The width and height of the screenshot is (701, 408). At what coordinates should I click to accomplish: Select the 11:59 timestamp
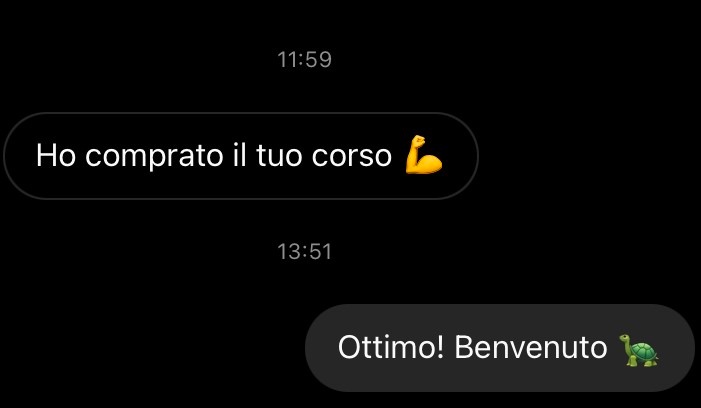304,59
